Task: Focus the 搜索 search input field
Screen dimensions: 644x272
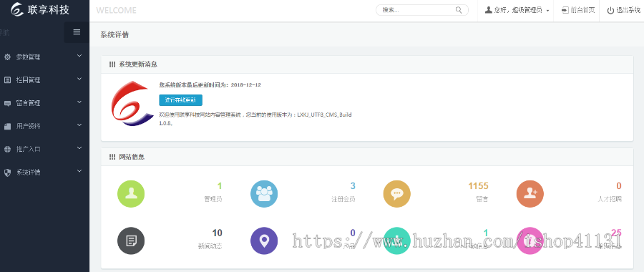Action: [x=421, y=10]
